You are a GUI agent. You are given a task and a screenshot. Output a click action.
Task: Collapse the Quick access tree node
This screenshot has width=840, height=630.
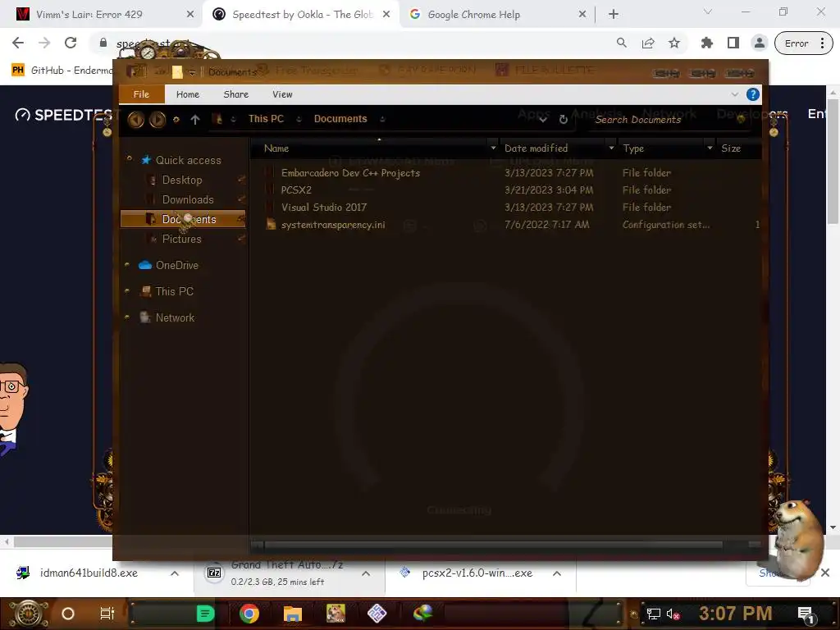click(129, 158)
